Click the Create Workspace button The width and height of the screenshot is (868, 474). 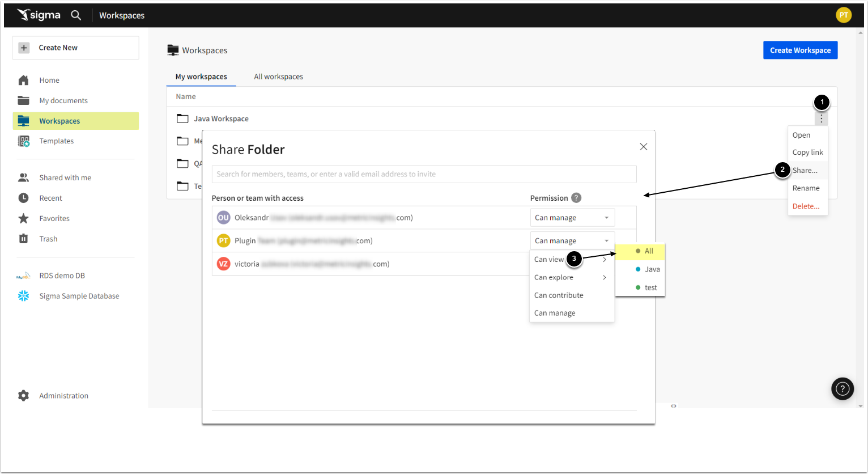point(800,50)
